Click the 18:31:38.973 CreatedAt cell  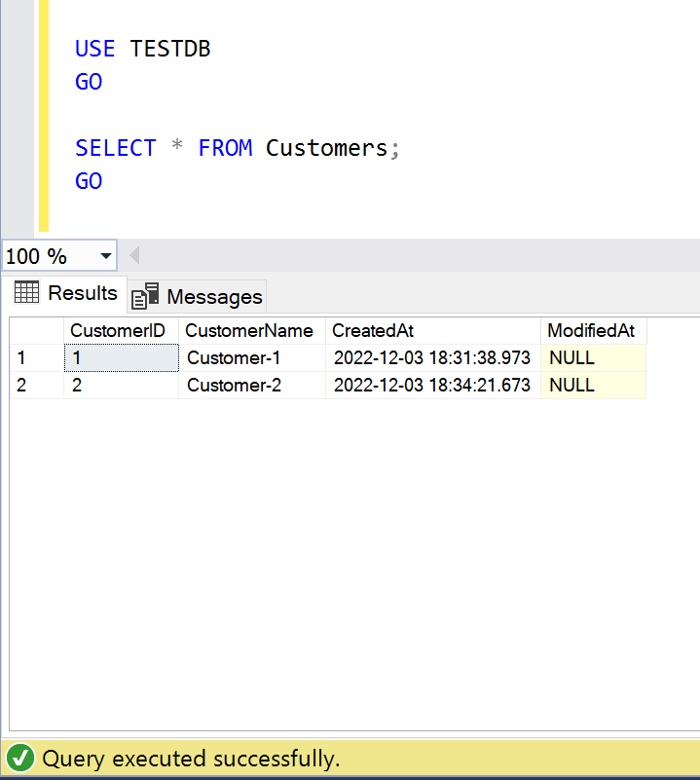[x=431, y=358]
